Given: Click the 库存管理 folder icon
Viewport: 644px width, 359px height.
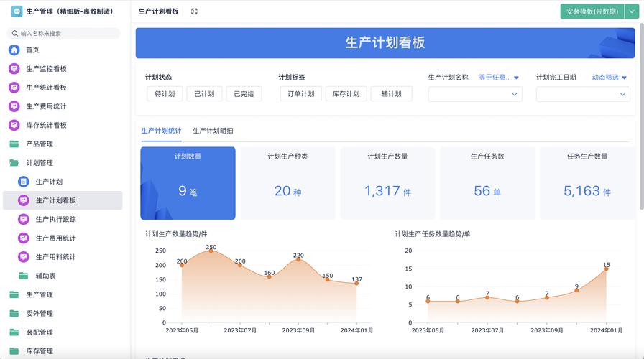Looking at the screenshot, I should tap(14, 351).
